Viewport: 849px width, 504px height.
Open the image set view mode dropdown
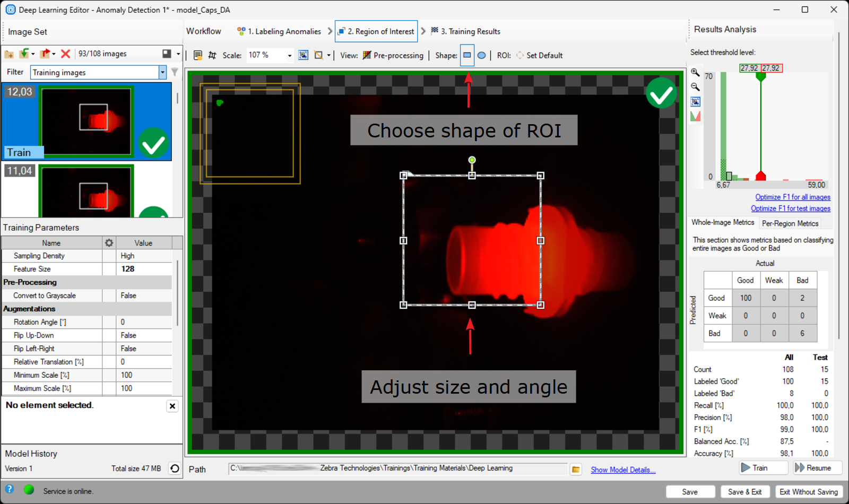pos(178,54)
